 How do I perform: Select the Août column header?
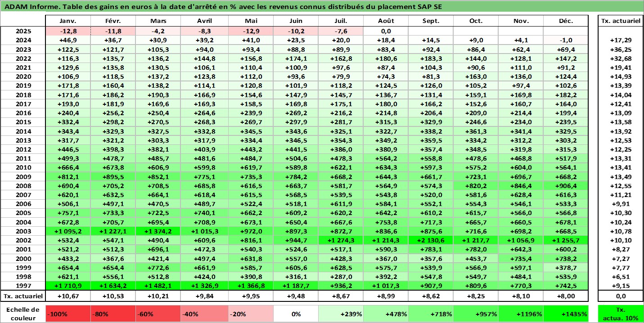(386, 21)
